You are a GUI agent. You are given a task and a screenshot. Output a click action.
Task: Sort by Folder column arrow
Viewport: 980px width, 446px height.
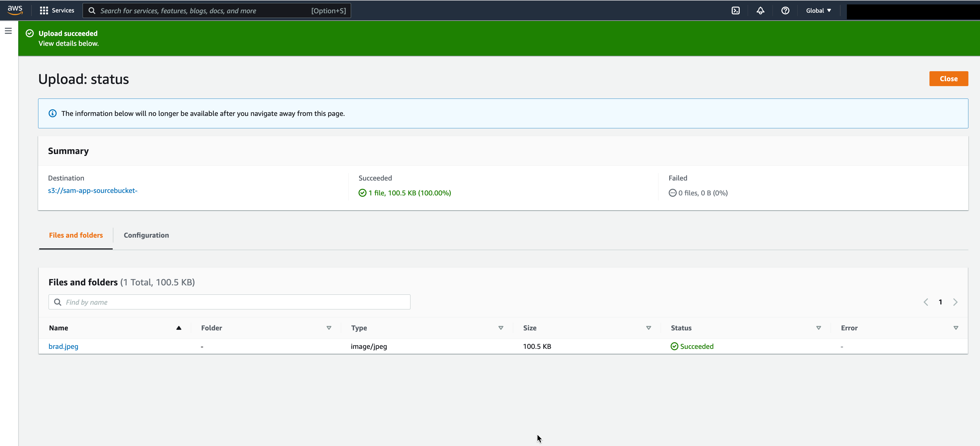pos(329,328)
